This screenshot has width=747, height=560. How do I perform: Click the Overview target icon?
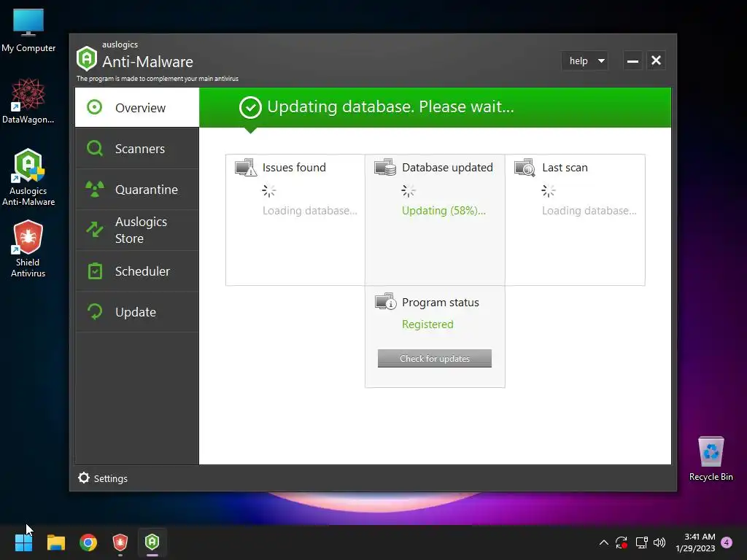(94, 107)
